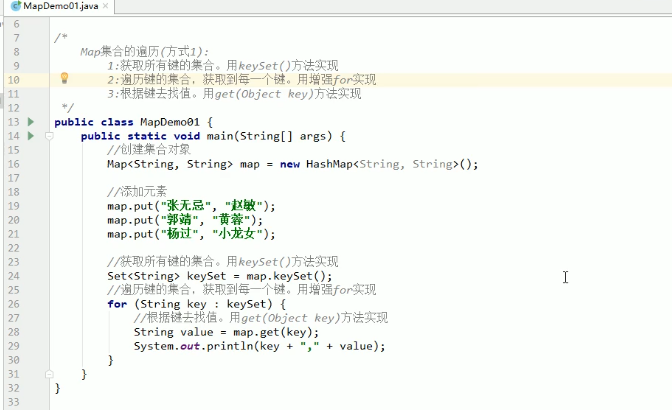Screen dimensions: 672x410
Task: Click the string "黄蓉" on line 20
Action: point(231,220)
